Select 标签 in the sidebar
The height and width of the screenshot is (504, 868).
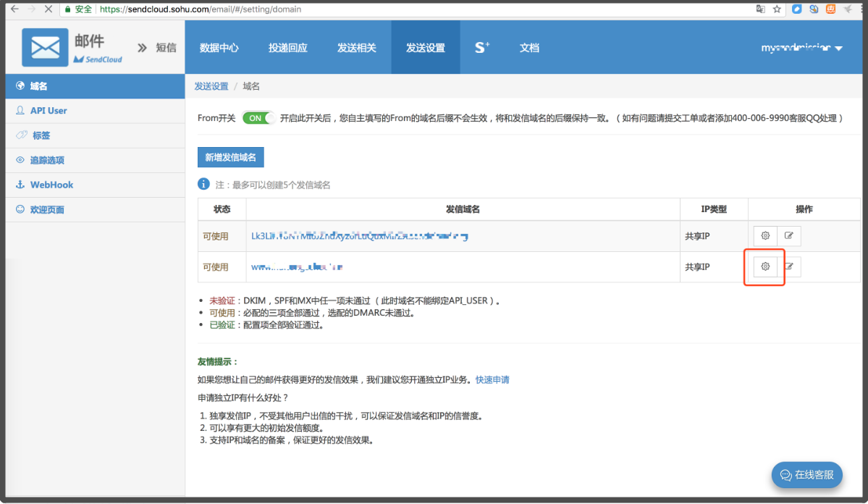click(x=96, y=135)
